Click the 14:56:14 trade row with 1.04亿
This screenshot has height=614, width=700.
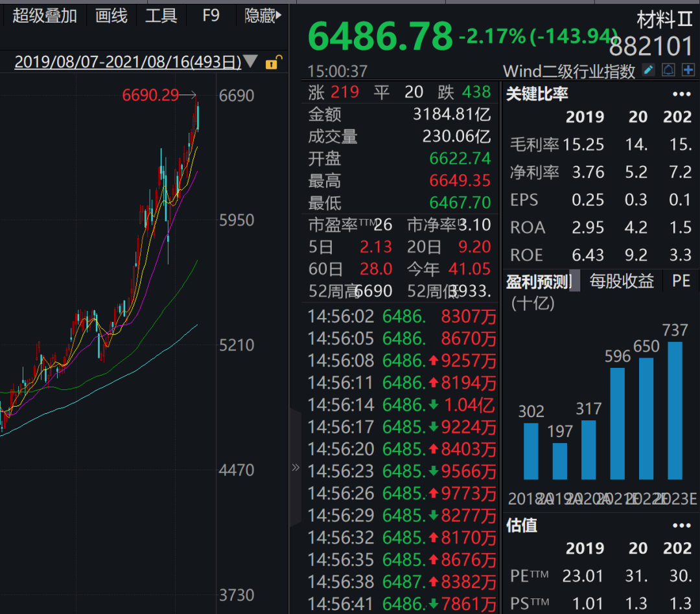pyautogui.click(x=401, y=405)
